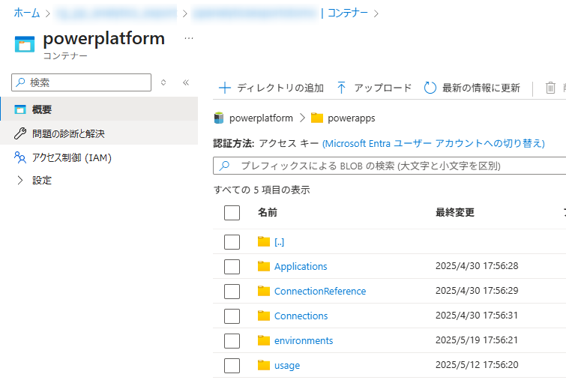The width and height of the screenshot is (566, 392).
Task: Click the Applications folder icon
Action: 264,266
